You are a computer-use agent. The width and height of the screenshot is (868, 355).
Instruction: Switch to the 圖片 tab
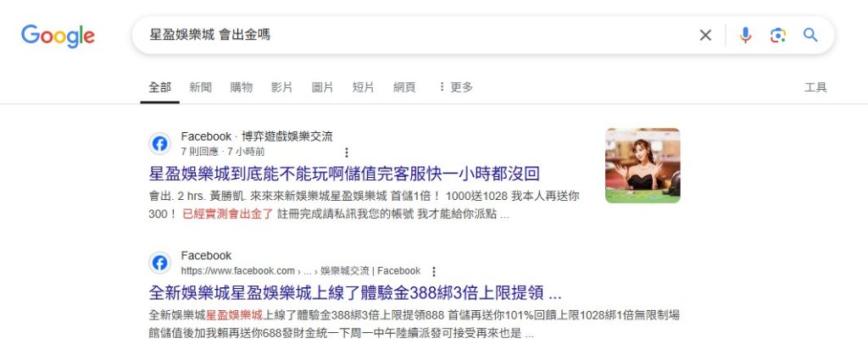pos(323,86)
